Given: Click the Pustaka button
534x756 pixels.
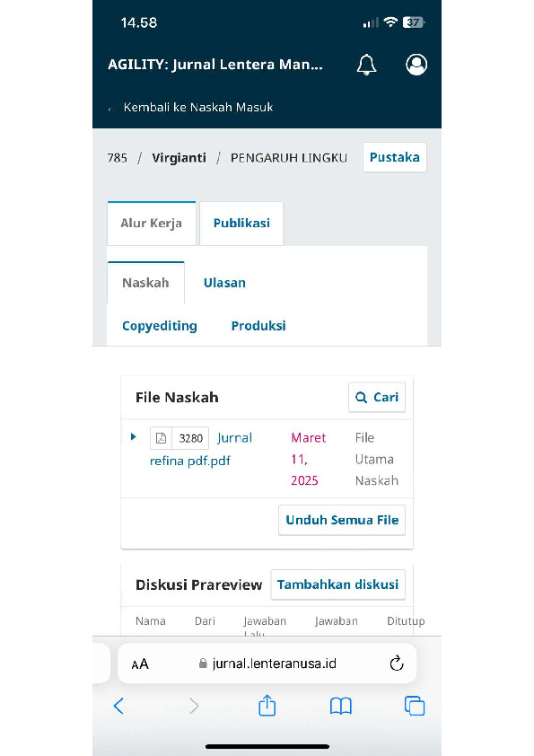Looking at the screenshot, I should pos(395,157).
